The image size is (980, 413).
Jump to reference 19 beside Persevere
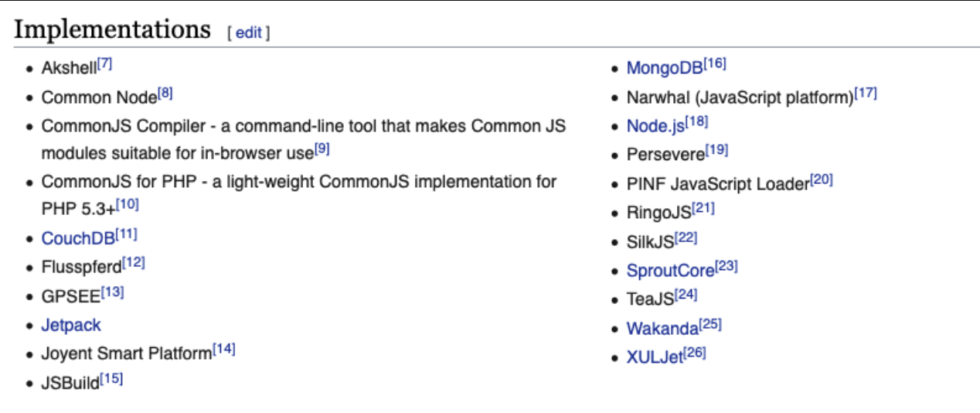717,151
